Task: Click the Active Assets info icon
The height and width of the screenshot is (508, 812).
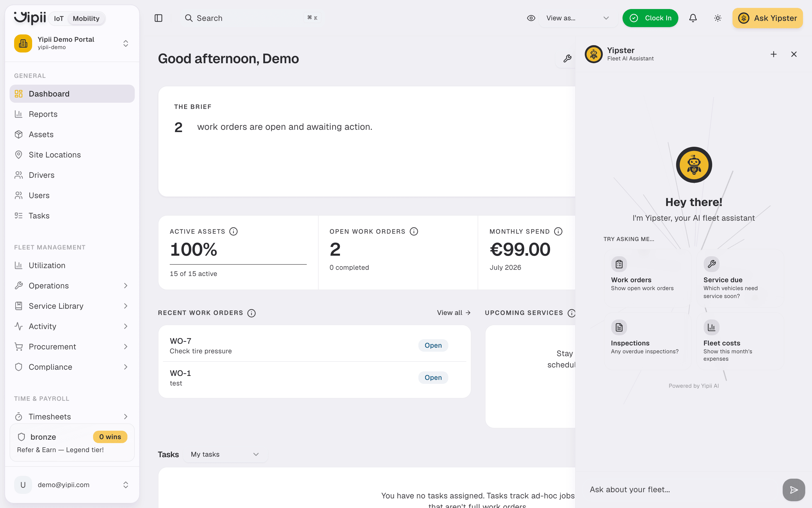Action: click(x=233, y=231)
